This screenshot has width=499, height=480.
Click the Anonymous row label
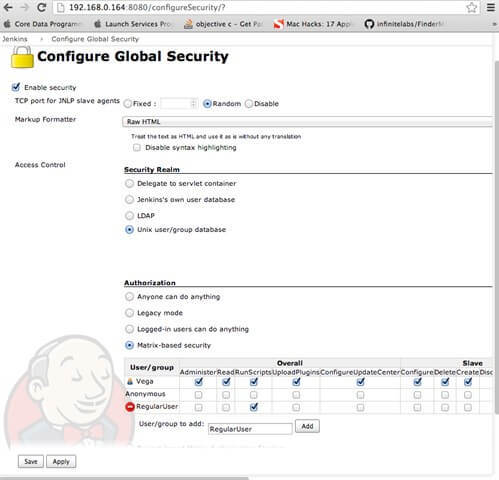tap(145, 394)
